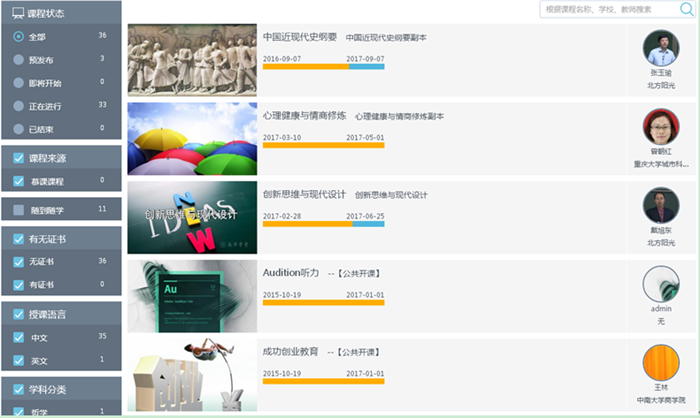Image resolution: width=700 pixels, height=418 pixels.
Task: Uncheck the 英文 language checkbox
Action: [x=18, y=360]
